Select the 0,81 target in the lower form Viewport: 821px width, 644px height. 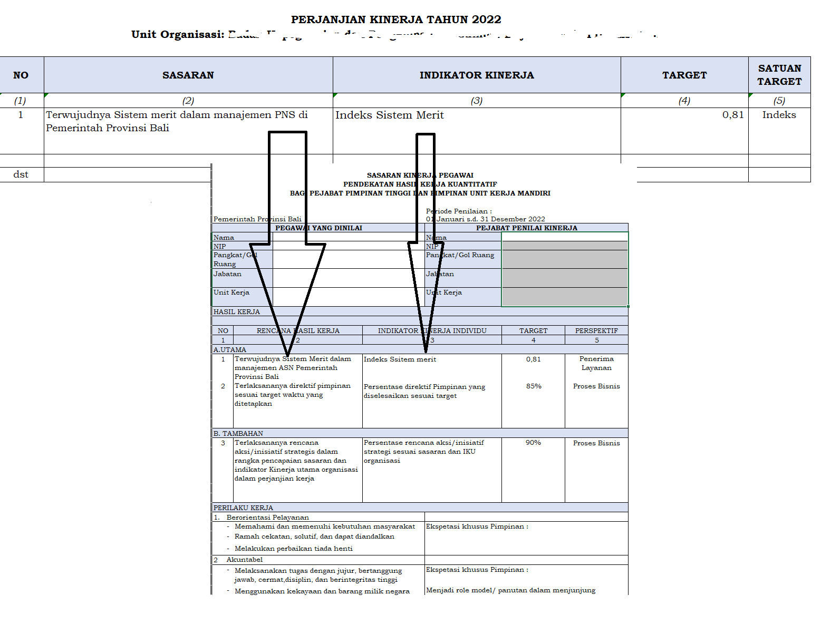pos(533,359)
